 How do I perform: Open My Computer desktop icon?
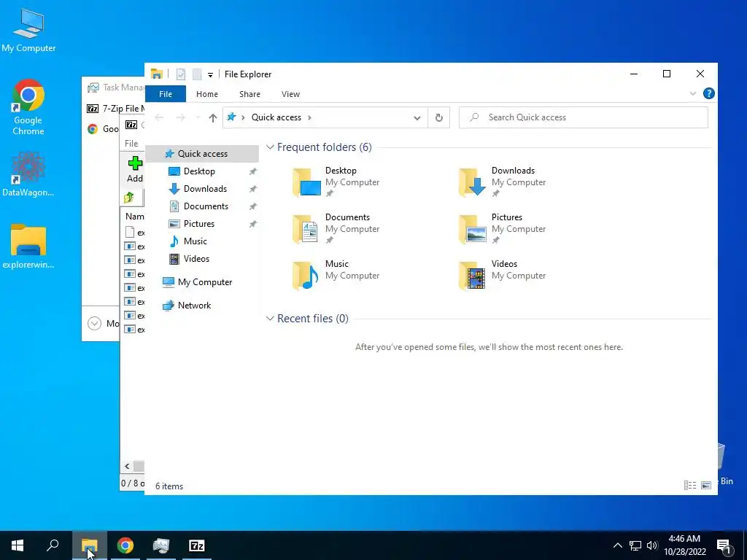pos(28,31)
